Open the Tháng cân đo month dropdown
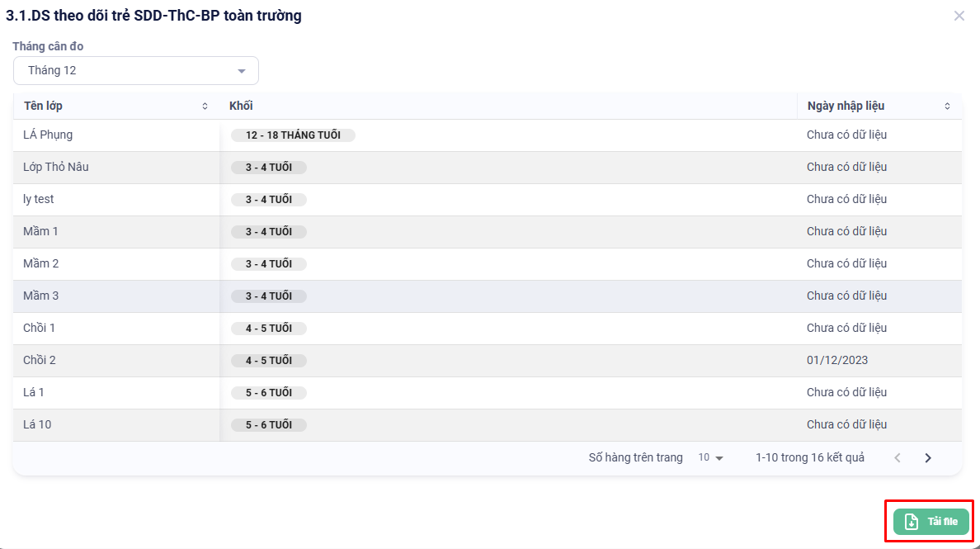 (x=136, y=71)
